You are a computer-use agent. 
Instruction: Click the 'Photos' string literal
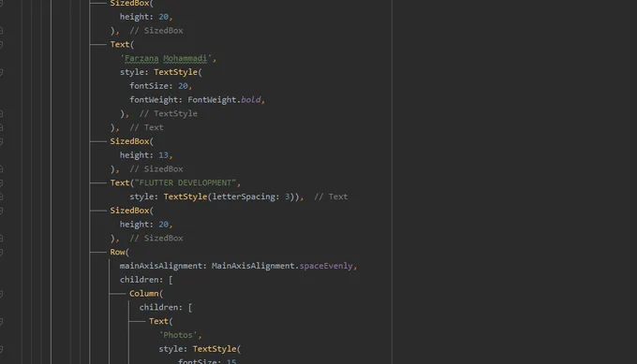pyautogui.click(x=178, y=335)
